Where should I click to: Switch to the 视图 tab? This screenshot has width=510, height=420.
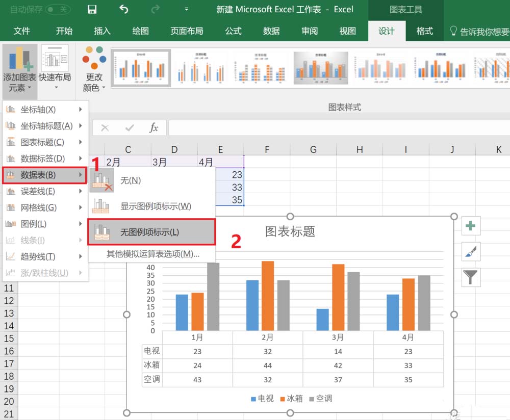(x=348, y=31)
